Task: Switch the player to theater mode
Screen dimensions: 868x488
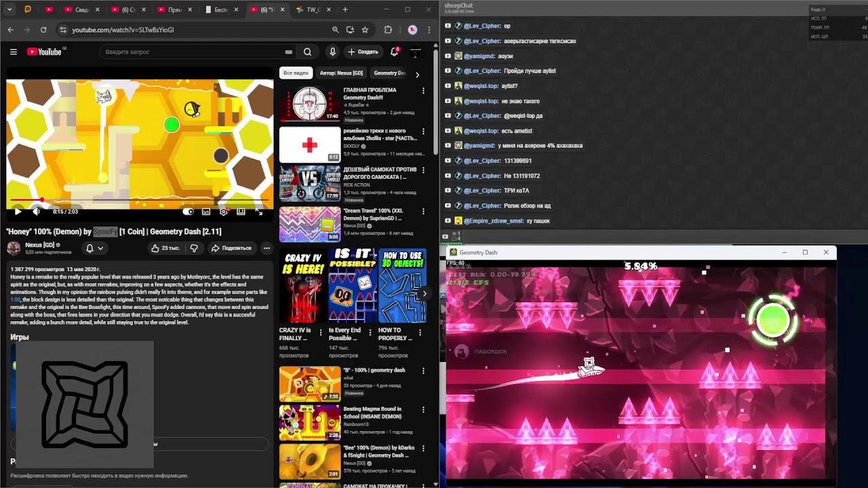Action: pyautogui.click(x=241, y=211)
